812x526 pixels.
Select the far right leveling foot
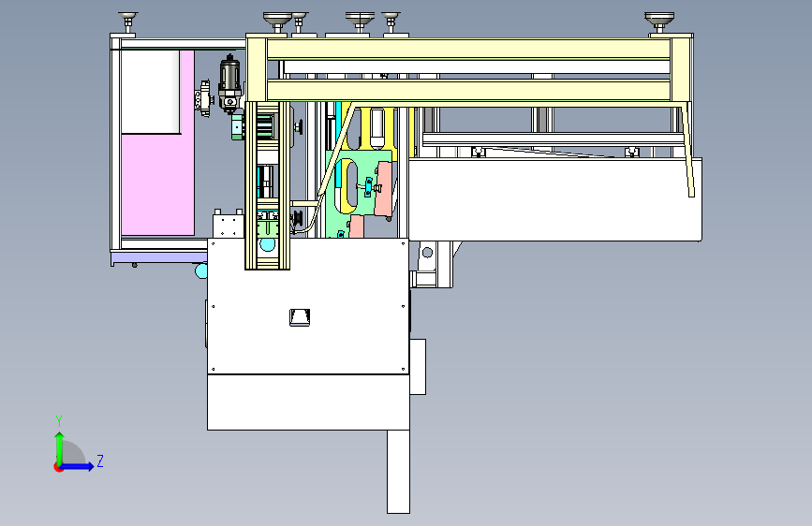pos(659,22)
